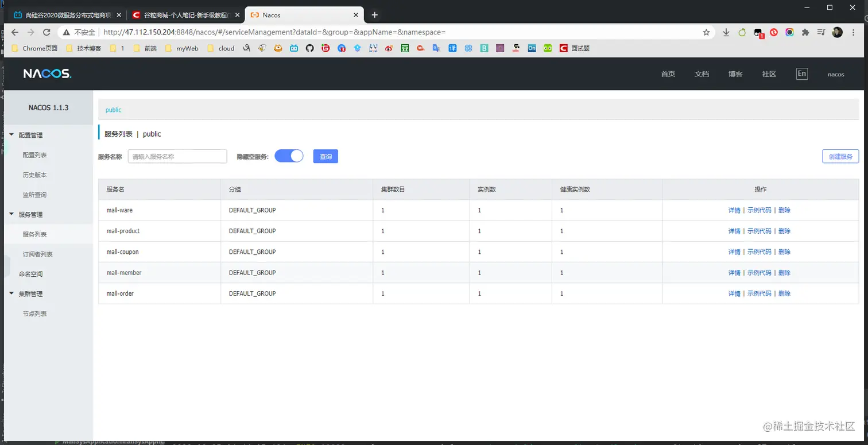Viewport: 868px width, 445px height.
Task: Click the 创建服务 button
Action: 840,156
